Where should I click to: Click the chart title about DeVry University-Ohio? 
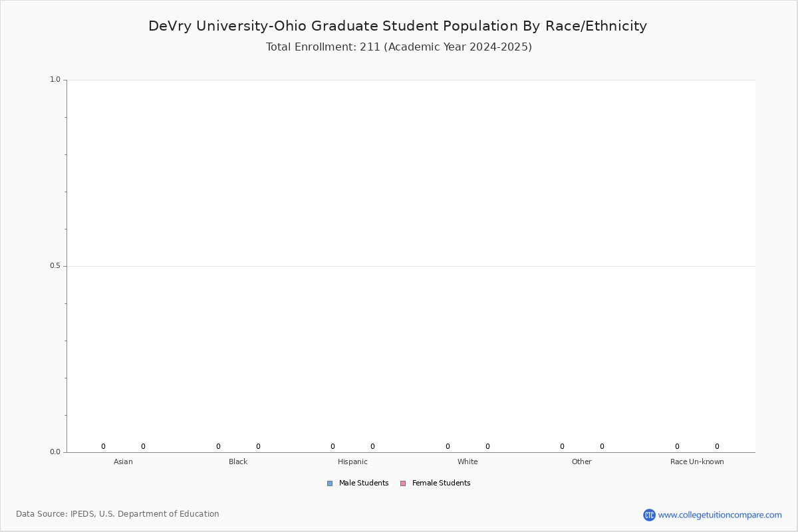click(x=398, y=26)
